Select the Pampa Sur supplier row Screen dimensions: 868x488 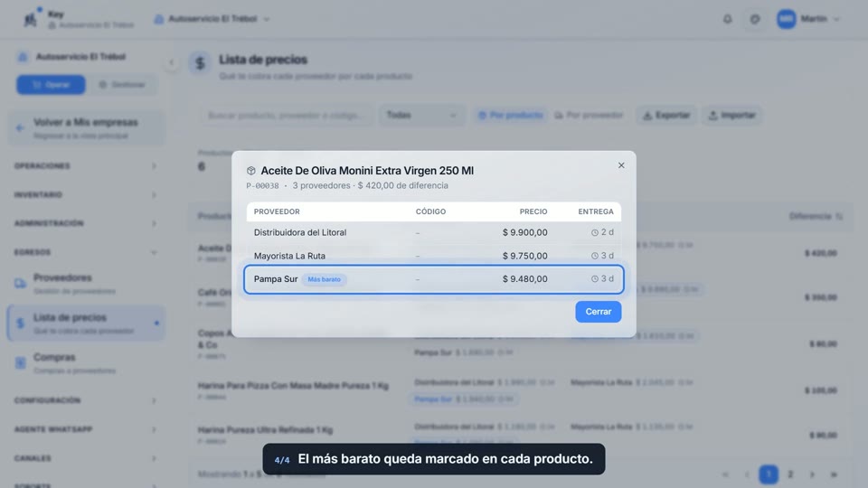pos(433,279)
